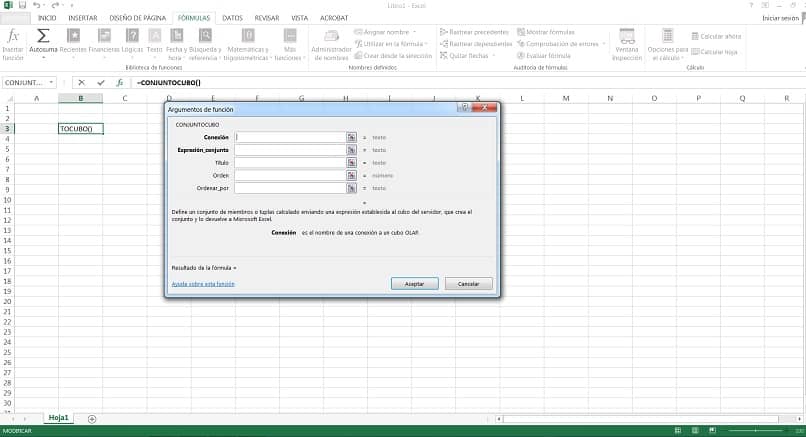
Task: Open the DATOS ribbon tab
Action: [232, 18]
